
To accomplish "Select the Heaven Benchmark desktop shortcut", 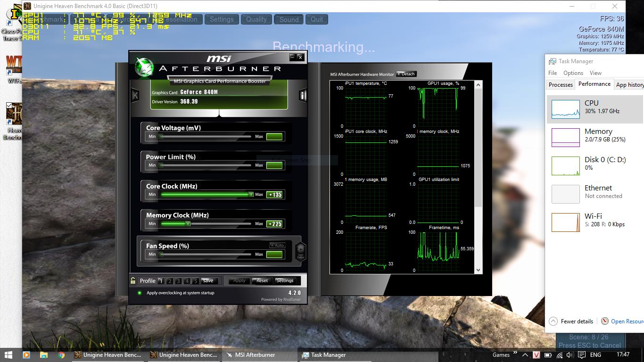I will tap(13, 121).
